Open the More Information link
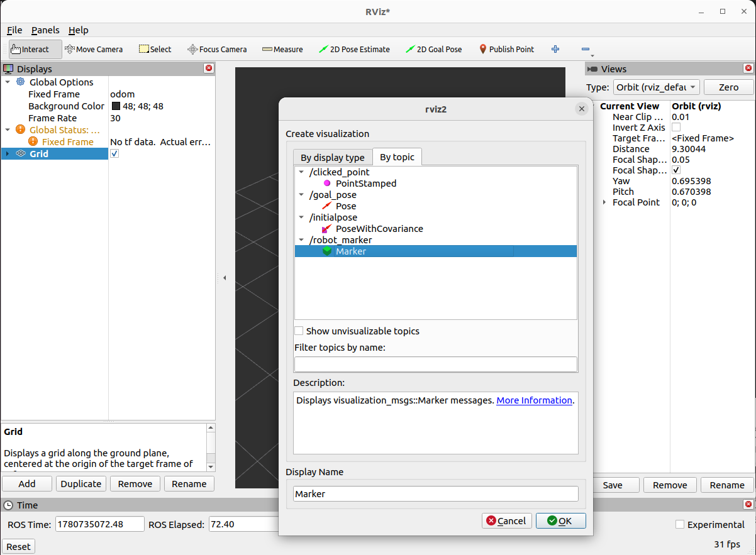This screenshot has height=555, width=756. pos(534,400)
